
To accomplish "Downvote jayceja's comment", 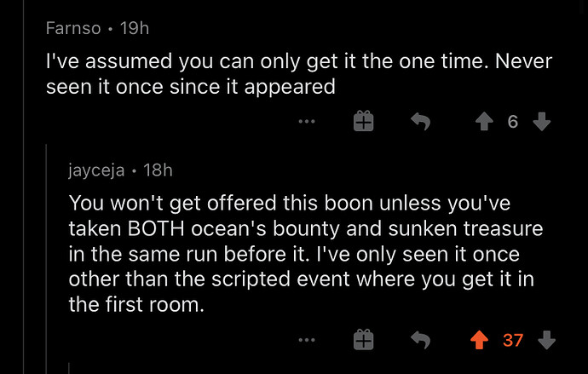I will click(546, 341).
